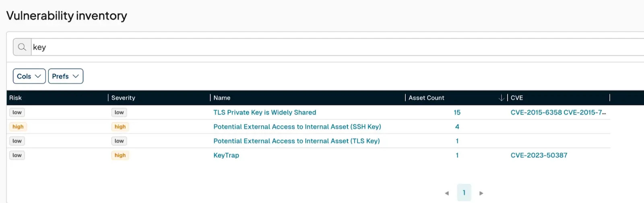Viewport: 644px width, 203px height.
Task: Open the TLS Key external access vulnerability
Action: 296,141
